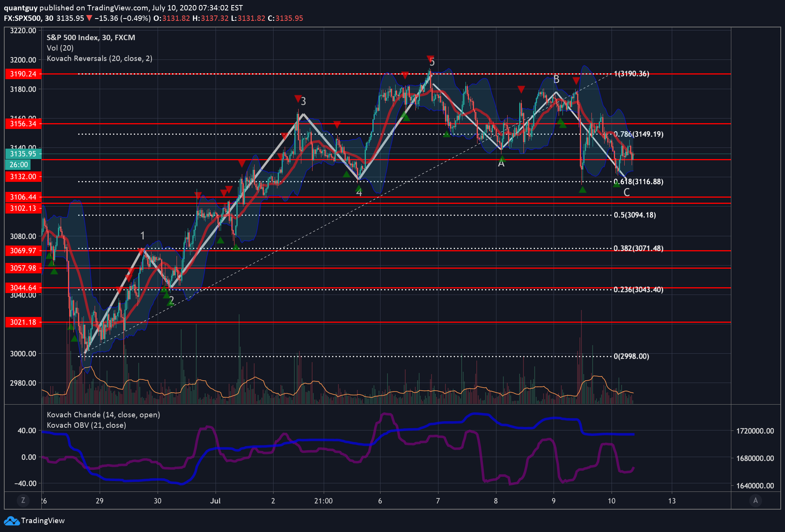Click the 0.618(3116.88) Fibonacci level label
Image resolution: width=785 pixels, height=532 pixels.
(x=638, y=181)
